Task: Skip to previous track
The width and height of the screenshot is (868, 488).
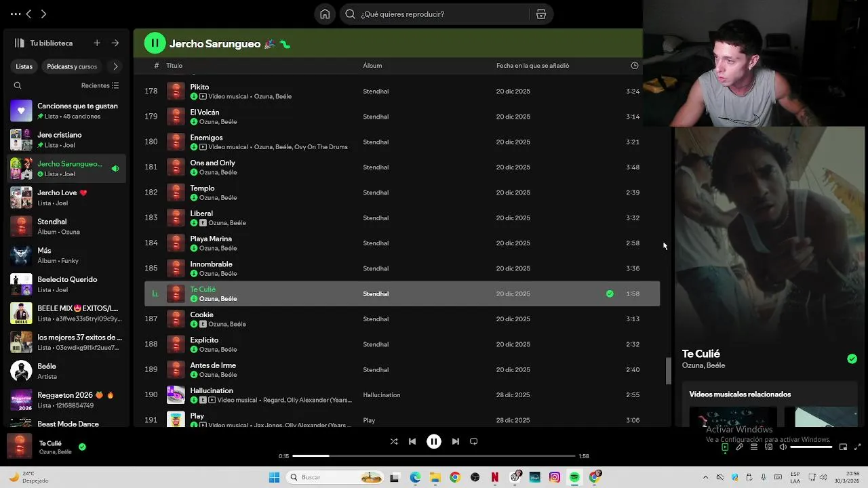Action: (412, 441)
